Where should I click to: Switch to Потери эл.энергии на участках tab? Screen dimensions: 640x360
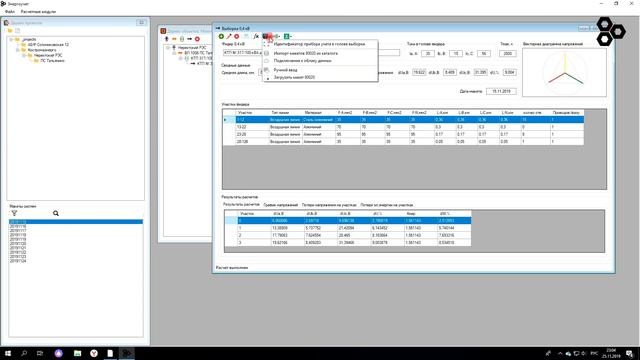tap(387, 205)
